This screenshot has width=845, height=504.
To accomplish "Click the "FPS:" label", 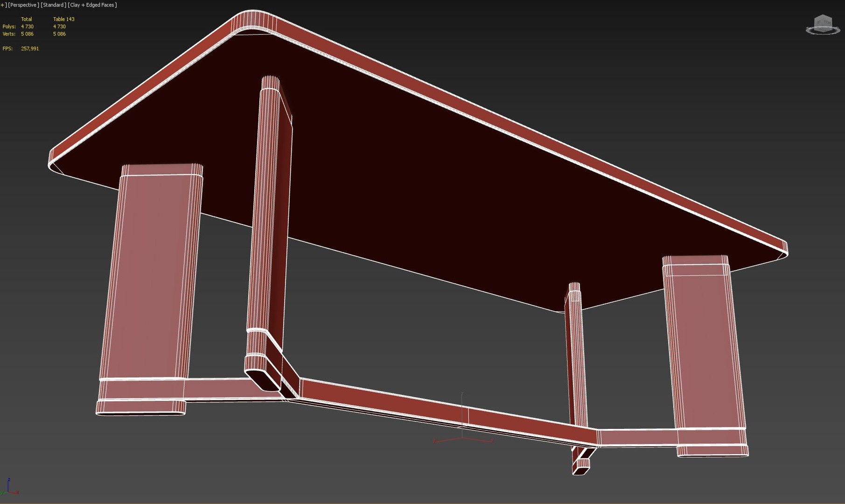I will (7, 49).
